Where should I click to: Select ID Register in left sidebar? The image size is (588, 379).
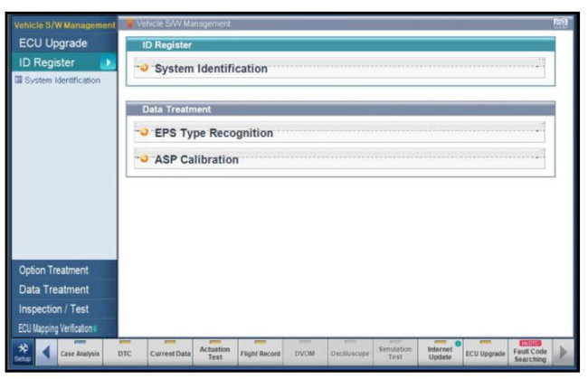point(64,62)
